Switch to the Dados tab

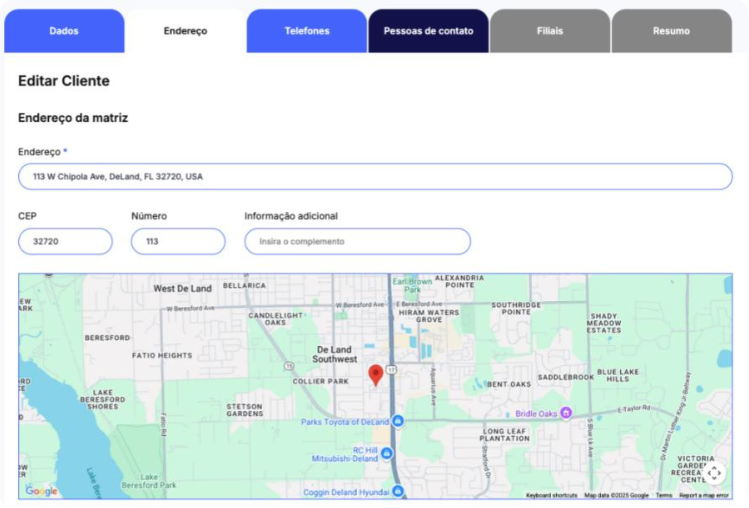[64, 31]
